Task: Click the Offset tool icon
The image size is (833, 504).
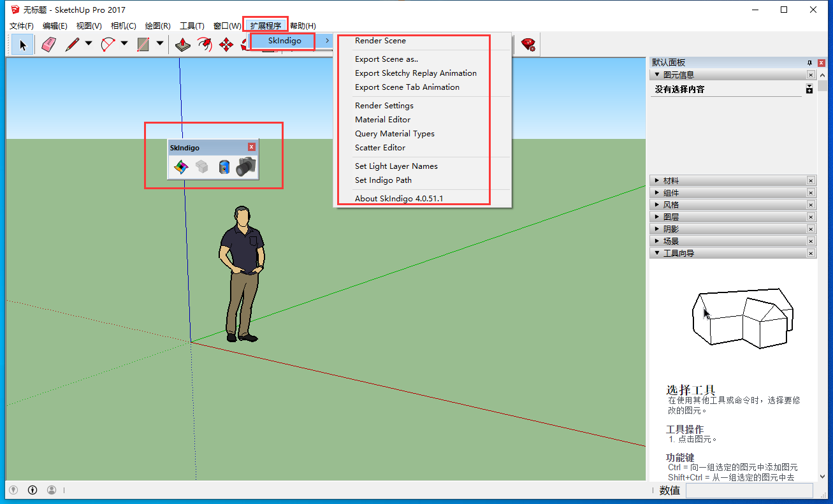Action: [205, 45]
